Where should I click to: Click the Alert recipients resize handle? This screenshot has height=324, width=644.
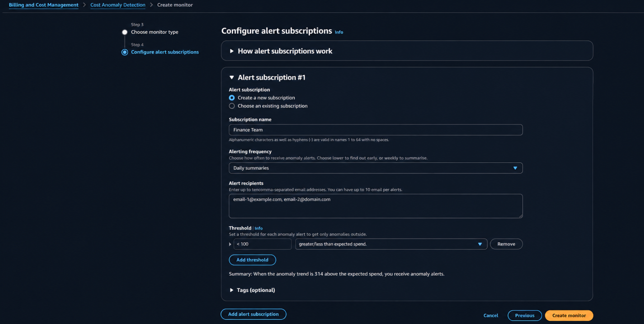pos(521,216)
